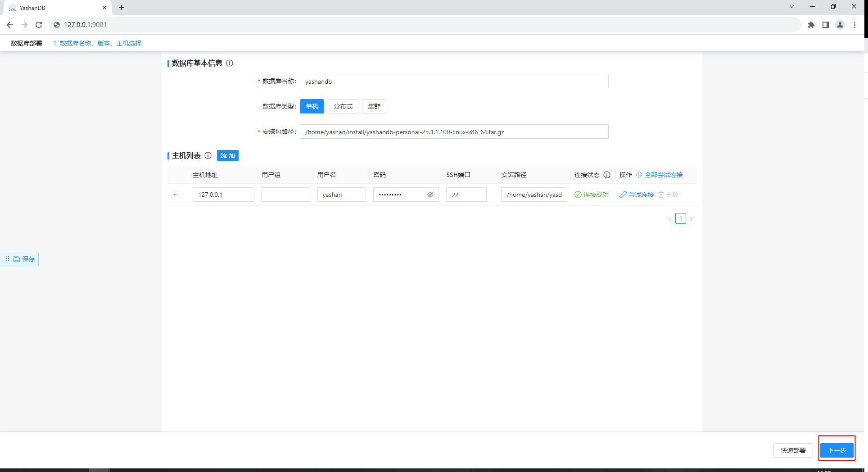Click the 尝试连接 link in host row
Viewport: 868px width, 472px height.
637,195
